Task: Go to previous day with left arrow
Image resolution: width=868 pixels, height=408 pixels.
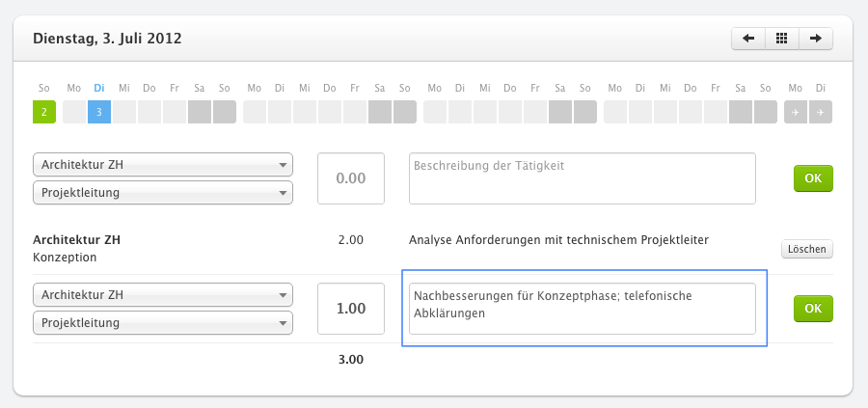Action: coord(748,39)
